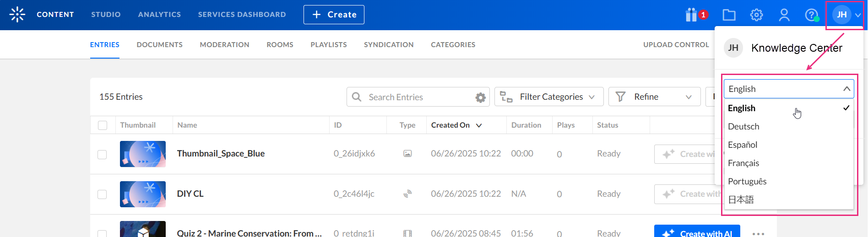Click the Create button
This screenshot has height=237, width=868.
click(334, 15)
